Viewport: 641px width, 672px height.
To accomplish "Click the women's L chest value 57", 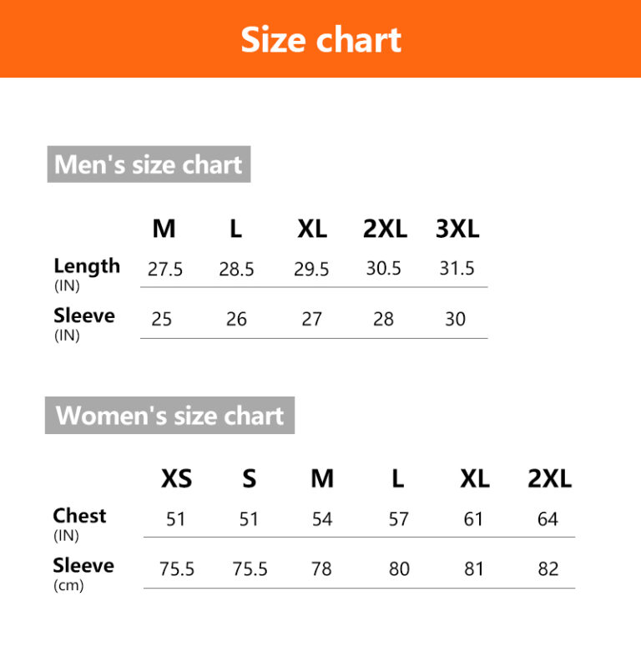I will coord(399,519).
